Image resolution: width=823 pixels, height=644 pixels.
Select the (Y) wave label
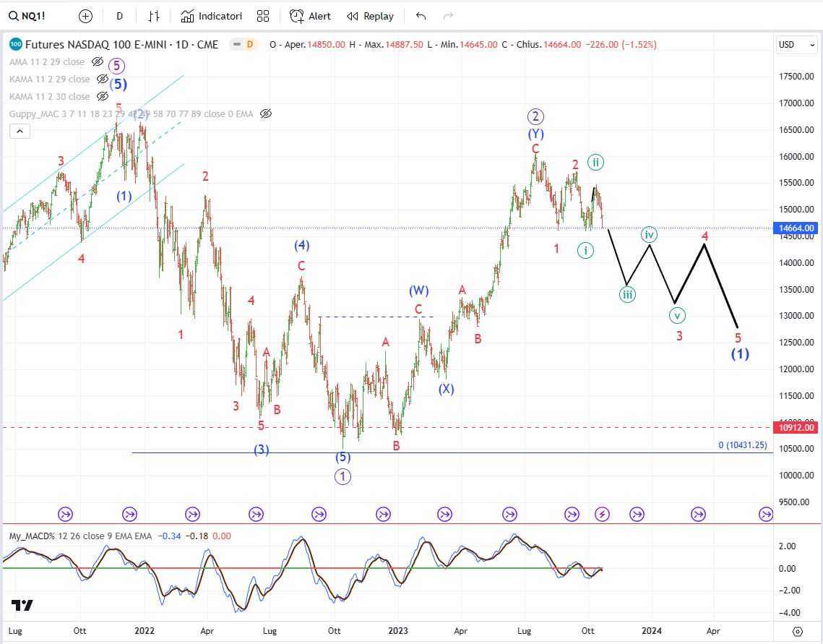pos(535,134)
